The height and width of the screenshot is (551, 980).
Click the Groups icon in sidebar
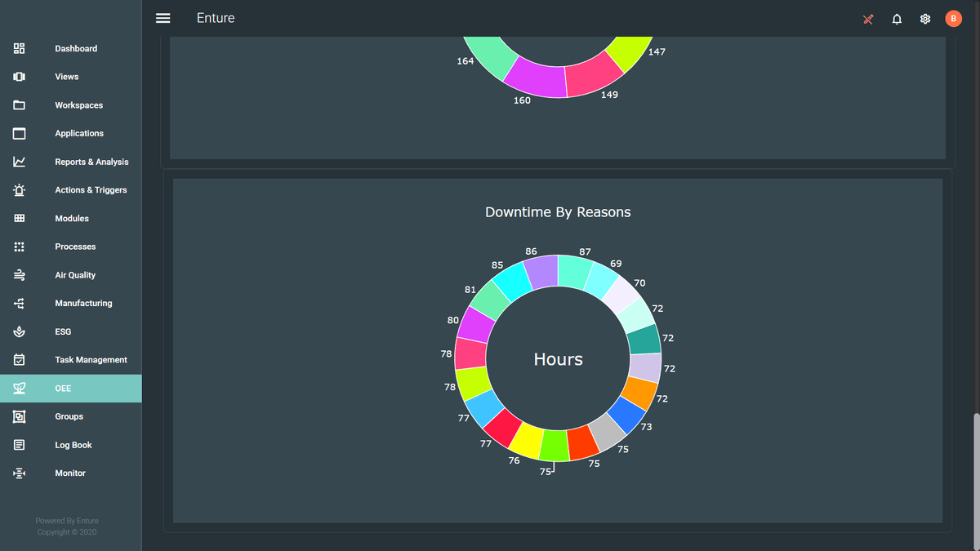click(x=19, y=416)
